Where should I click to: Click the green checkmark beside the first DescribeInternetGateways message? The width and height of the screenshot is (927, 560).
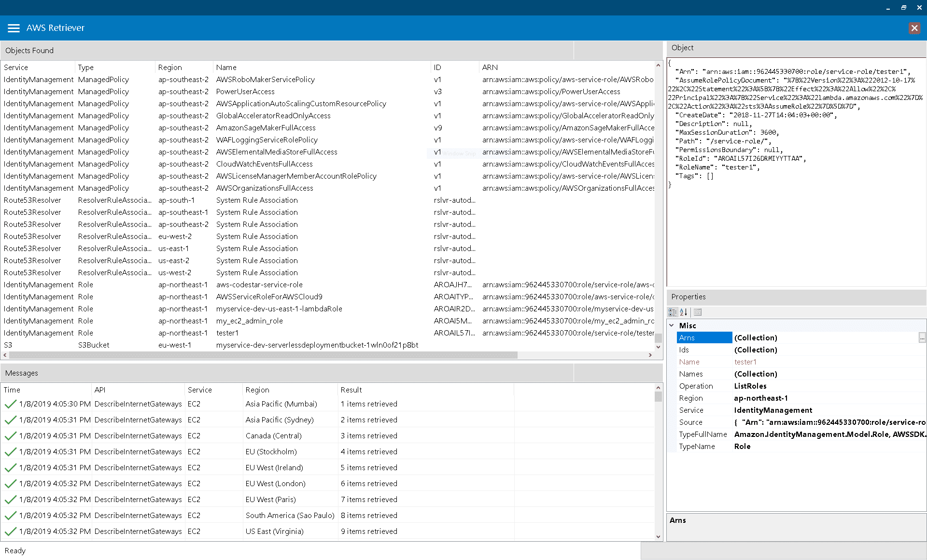[x=10, y=404]
